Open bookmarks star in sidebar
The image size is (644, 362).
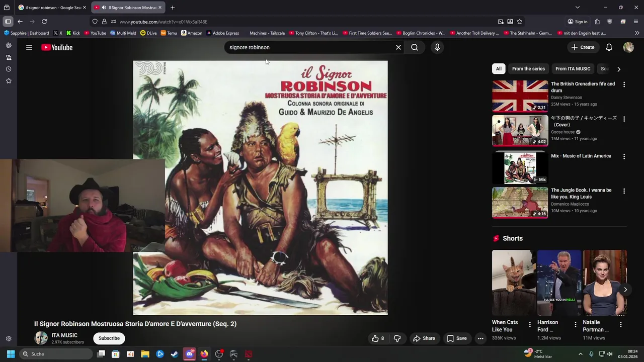(9, 81)
